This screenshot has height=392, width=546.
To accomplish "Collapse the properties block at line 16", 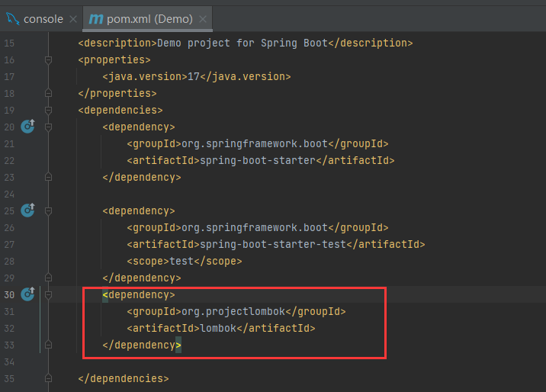I will (48, 59).
